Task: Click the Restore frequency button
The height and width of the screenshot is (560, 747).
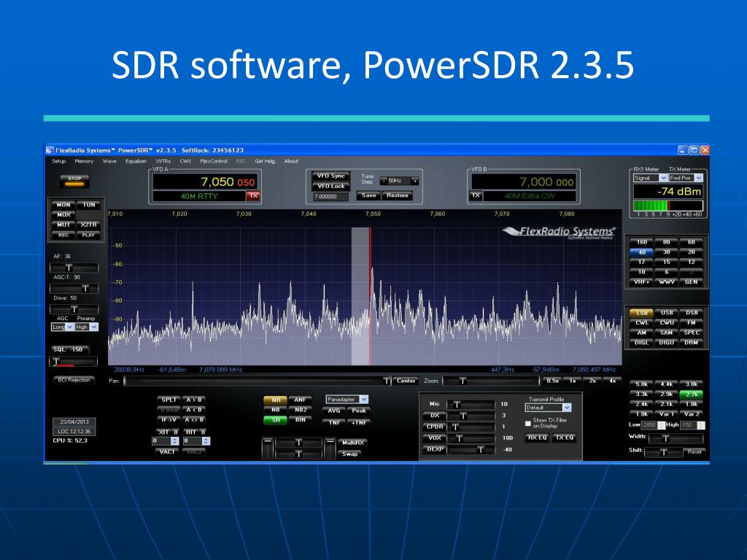Action: (x=398, y=195)
